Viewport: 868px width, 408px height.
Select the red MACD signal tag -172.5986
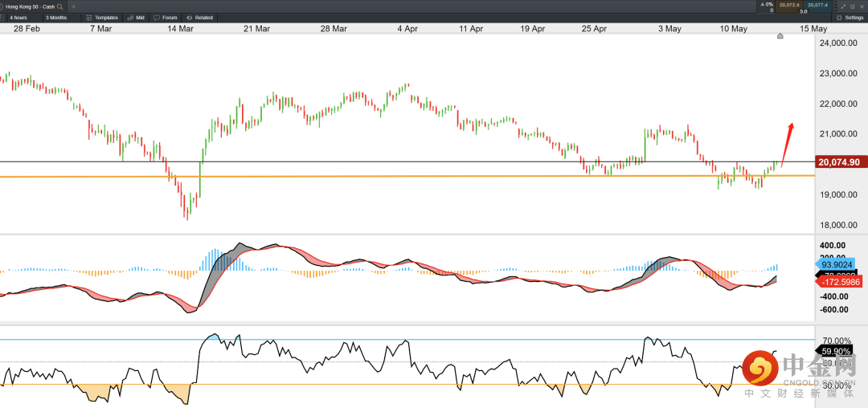(840, 282)
